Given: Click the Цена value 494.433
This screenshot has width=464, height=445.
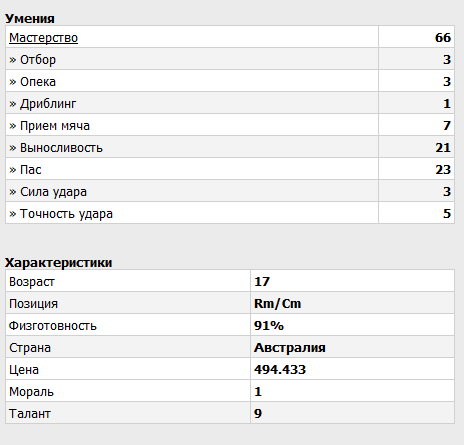Looking at the screenshot, I should point(280,370).
